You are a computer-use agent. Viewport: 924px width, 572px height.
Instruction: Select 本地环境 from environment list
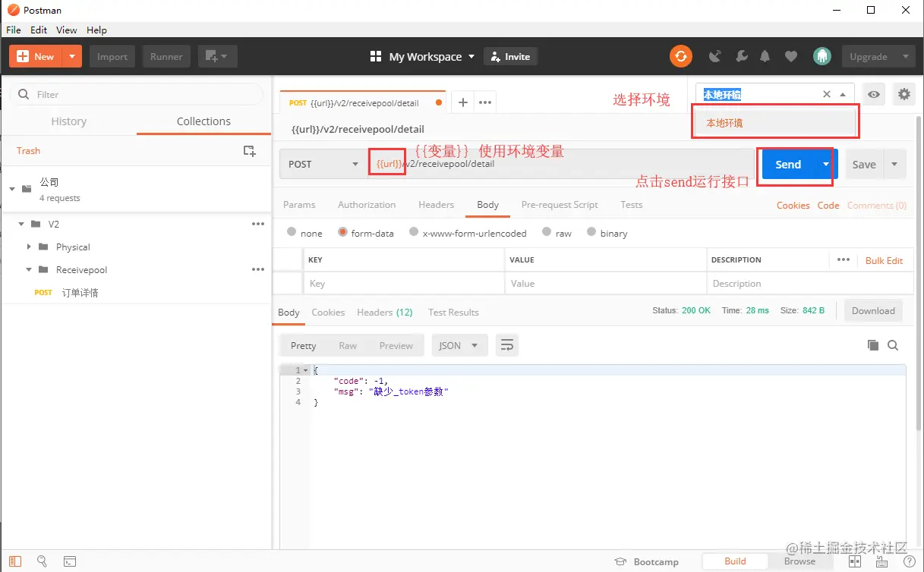pyautogui.click(x=774, y=122)
